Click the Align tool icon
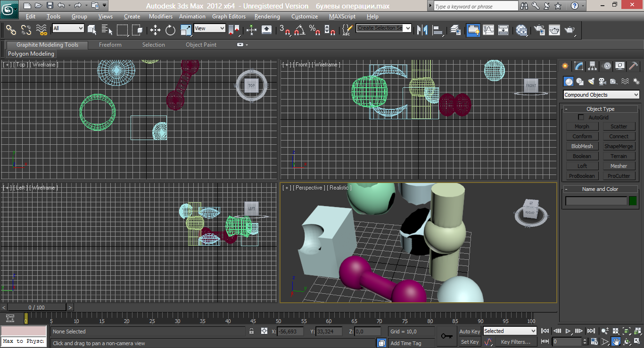 coord(438,30)
